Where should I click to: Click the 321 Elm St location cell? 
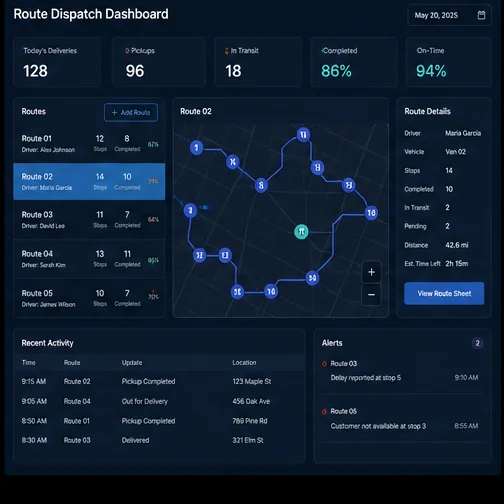[248, 440]
